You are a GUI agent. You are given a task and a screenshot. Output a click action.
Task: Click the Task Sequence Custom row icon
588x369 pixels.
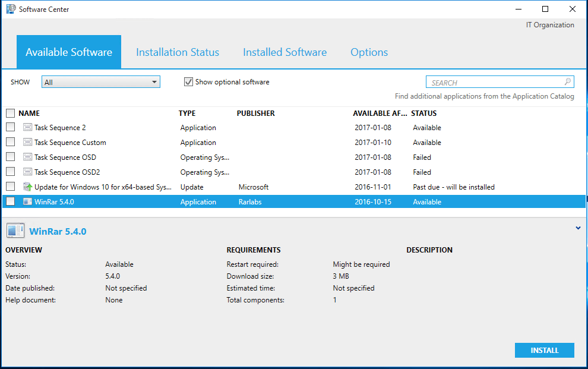(27, 142)
